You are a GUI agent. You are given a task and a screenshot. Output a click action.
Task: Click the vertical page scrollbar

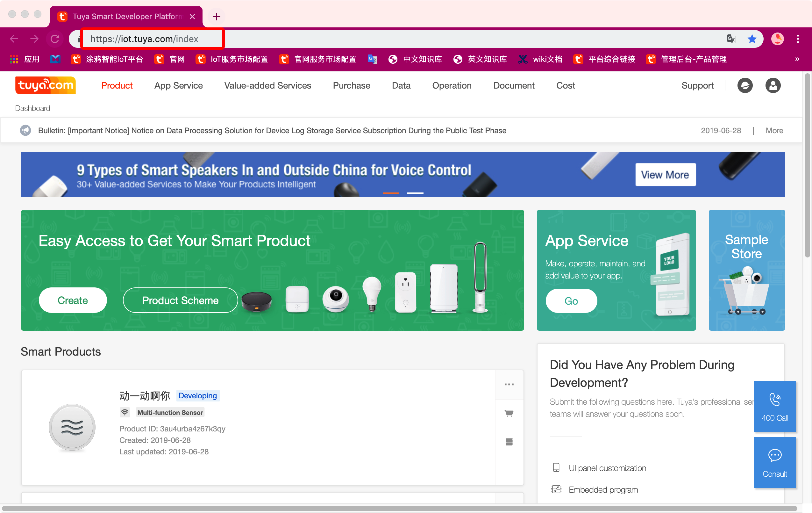(x=807, y=165)
